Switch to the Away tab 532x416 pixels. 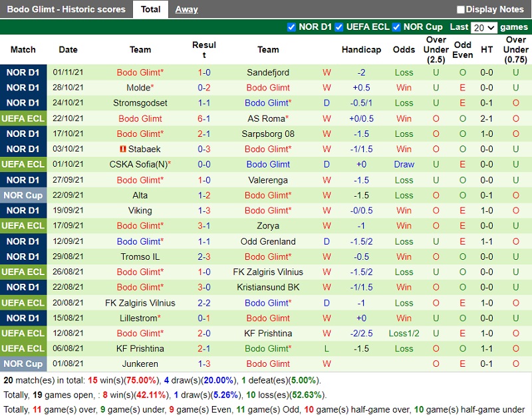tap(186, 9)
